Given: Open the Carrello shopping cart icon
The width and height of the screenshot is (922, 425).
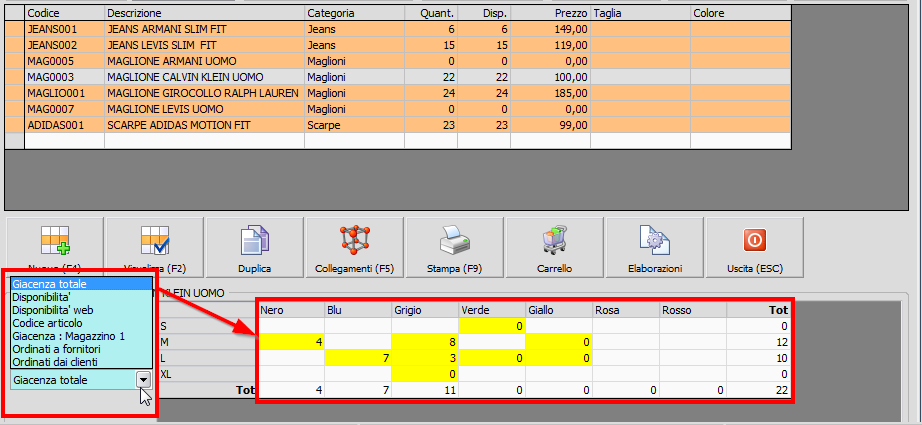Looking at the screenshot, I should point(554,247).
